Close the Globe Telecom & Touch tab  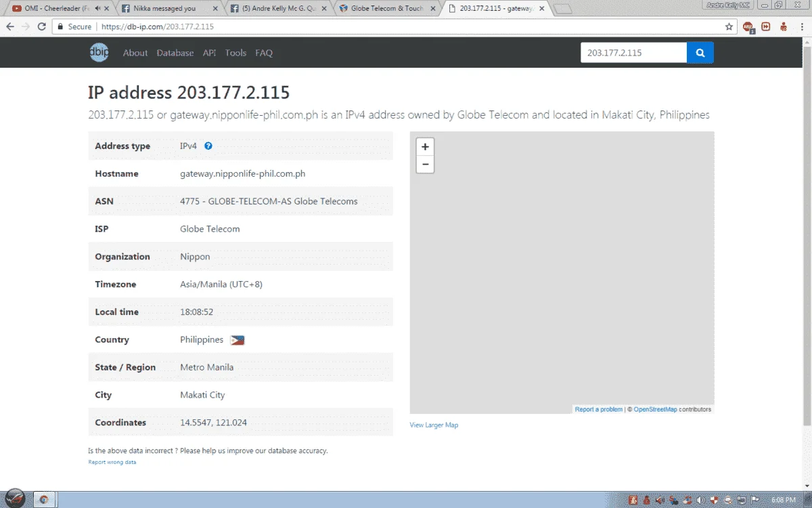[433, 9]
